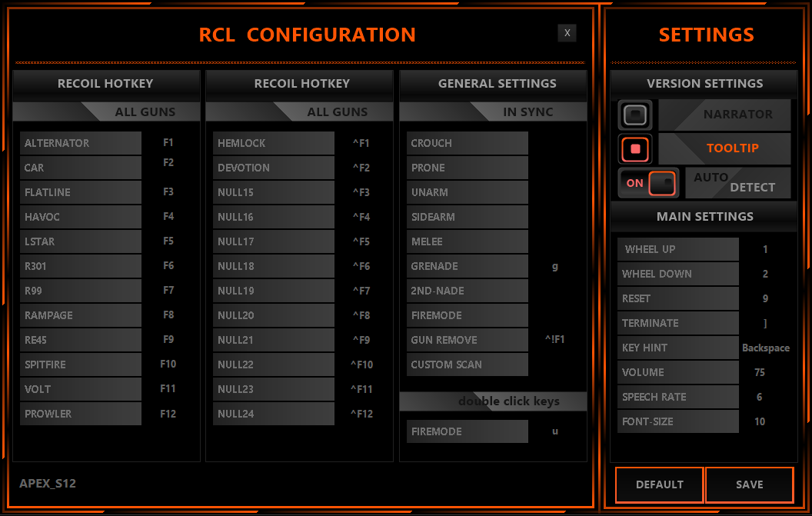The width and height of the screenshot is (812, 516).
Task: Choose the NULL18 slot
Action: [274, 266]
